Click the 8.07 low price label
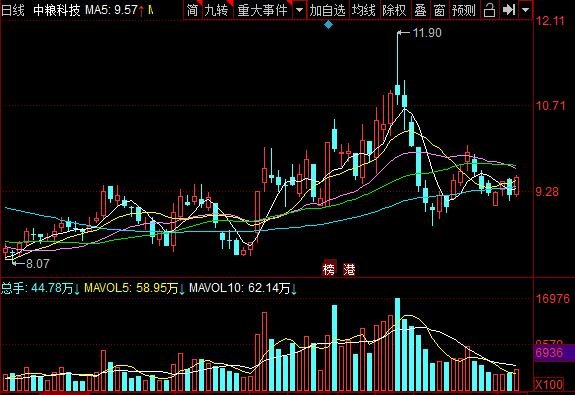 pyautogui.click(x=37, y=264)
